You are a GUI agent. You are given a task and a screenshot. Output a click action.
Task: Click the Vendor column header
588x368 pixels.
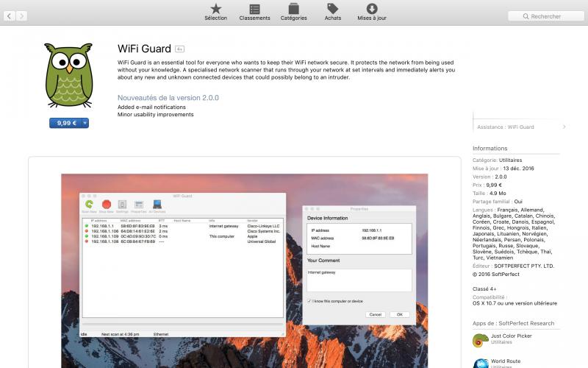252,221
